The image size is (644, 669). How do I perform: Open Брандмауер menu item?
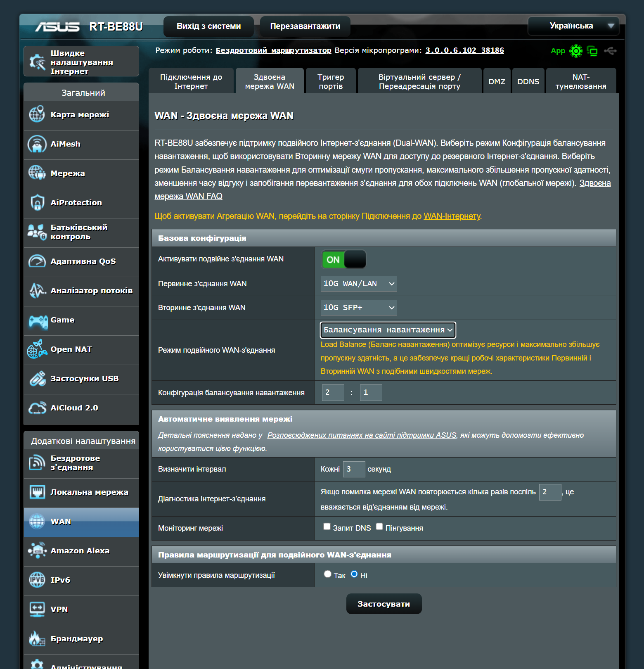point(81,639)
